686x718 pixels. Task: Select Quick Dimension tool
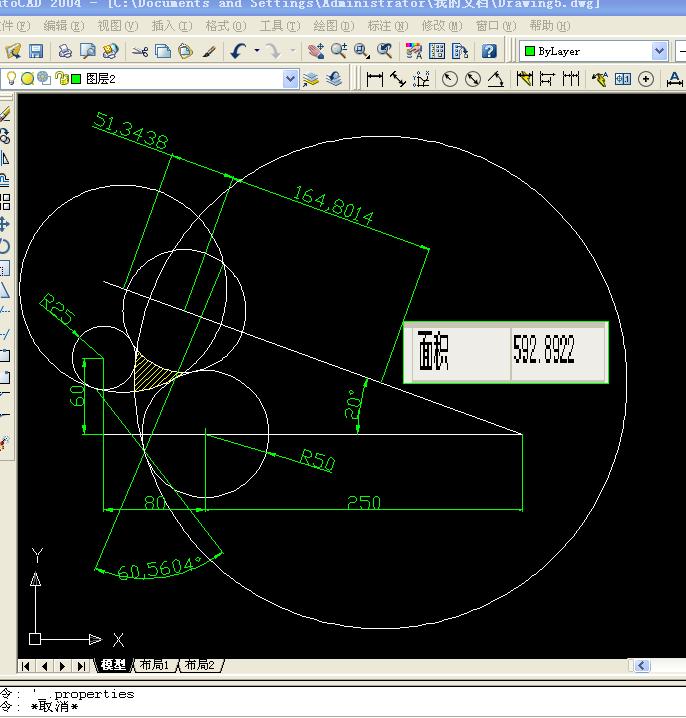point(525,79)
